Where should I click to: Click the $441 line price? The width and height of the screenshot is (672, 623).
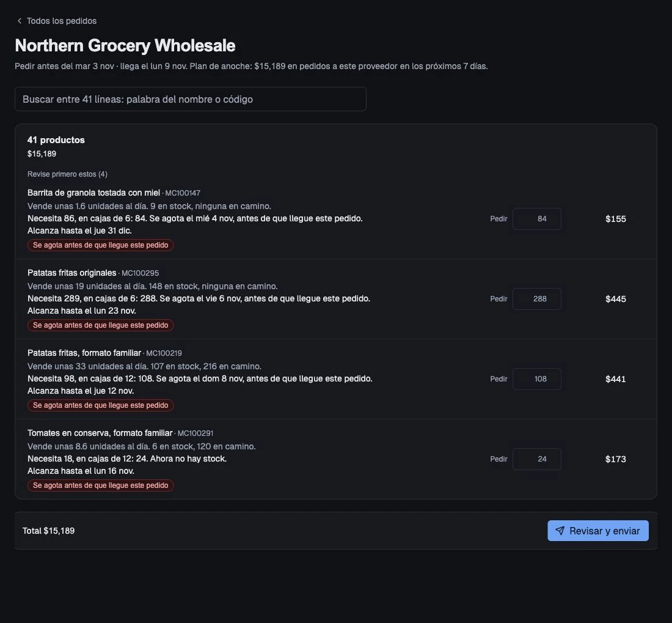coord(615,379)
